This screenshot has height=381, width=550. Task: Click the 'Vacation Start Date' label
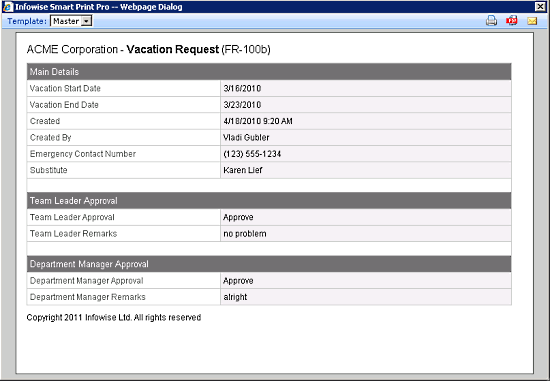pos(65,88)
